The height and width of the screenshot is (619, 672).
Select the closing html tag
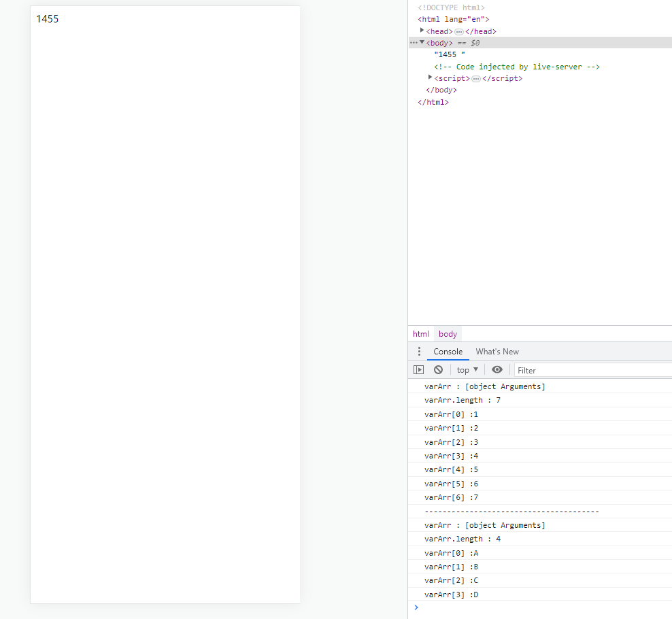(x=433, y=102)
